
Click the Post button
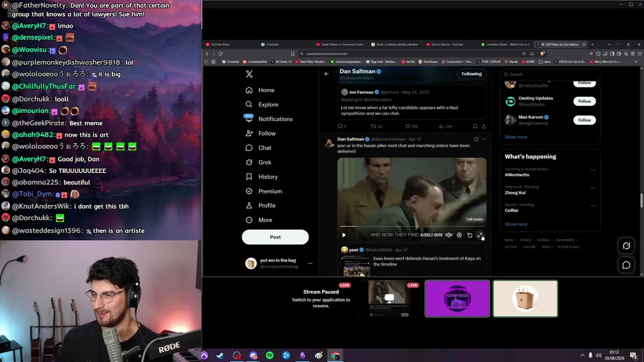click(x=275, y=237)
